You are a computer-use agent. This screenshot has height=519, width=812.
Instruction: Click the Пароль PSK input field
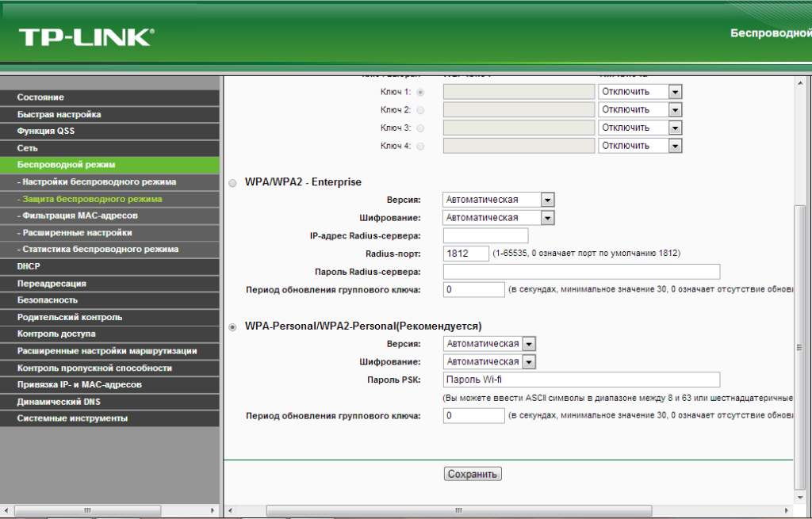[x=580, y=380]
